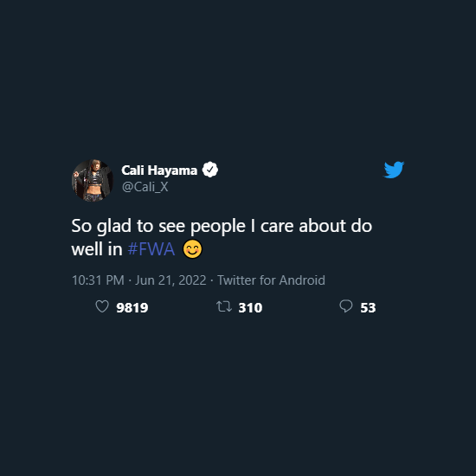Click the 310 retweets count
This screenshot has width=476, height=476.
click(x=250, y=308)
